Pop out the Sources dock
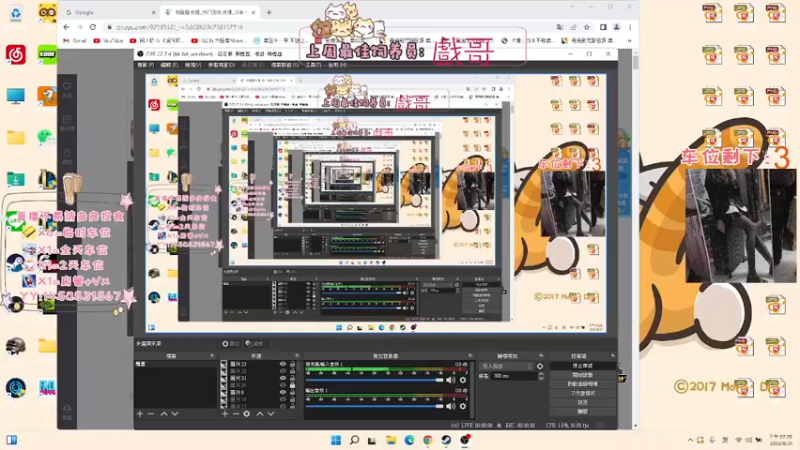This screenshot has width=800, height=450. tap(297, 356)
